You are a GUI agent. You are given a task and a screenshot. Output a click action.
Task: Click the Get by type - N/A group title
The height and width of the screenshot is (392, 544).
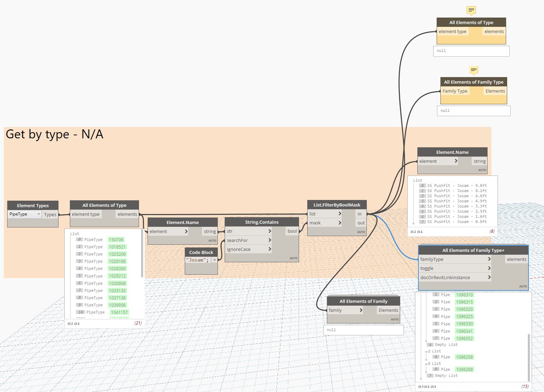coord(54,134)
